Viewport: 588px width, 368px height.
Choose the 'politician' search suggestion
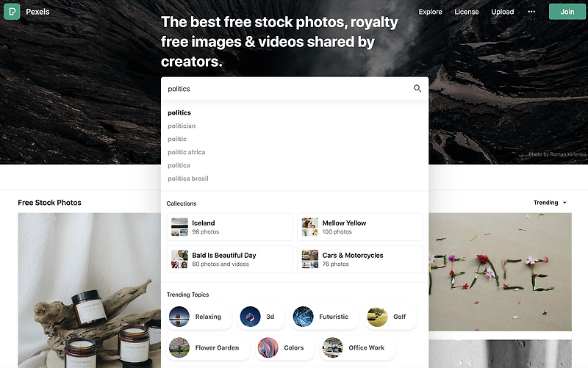click(x=182, y=126)
